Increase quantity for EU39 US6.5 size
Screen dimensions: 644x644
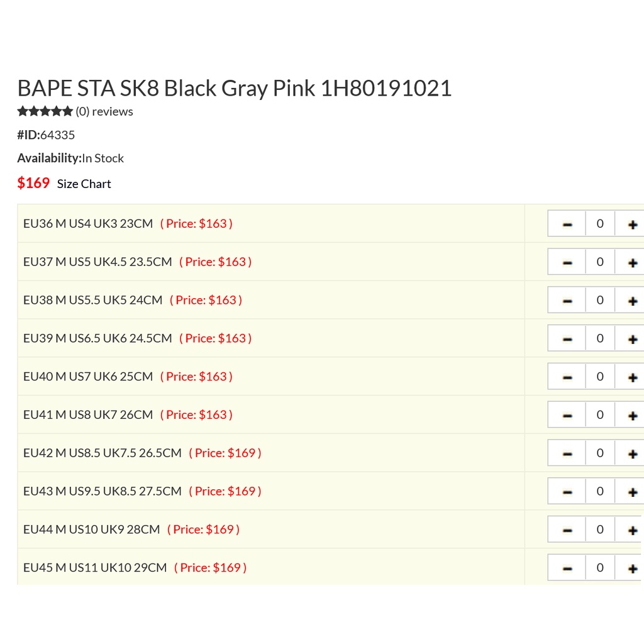click(x=632, y=338)
